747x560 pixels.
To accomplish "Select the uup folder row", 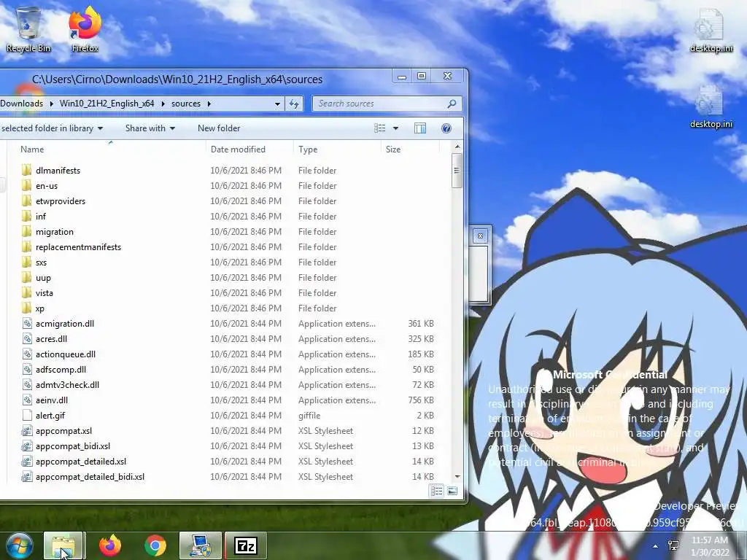I will tap(228, 277).
